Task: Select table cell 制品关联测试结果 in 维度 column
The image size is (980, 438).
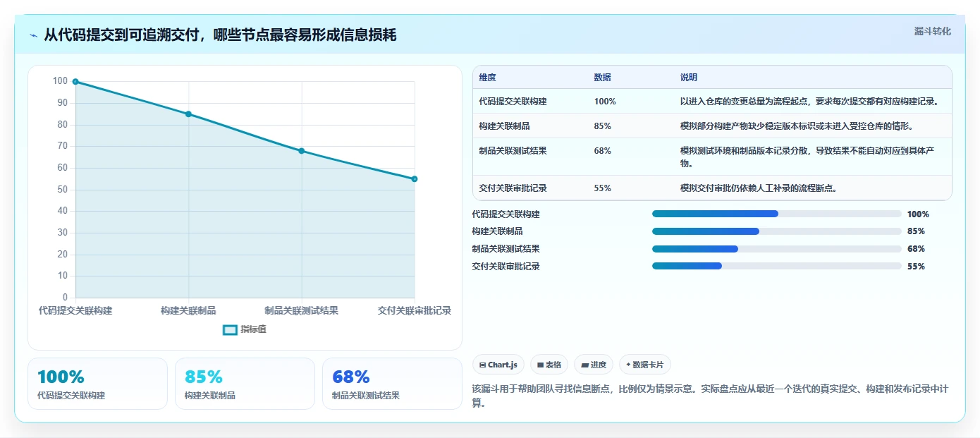Action: [513, 151]
